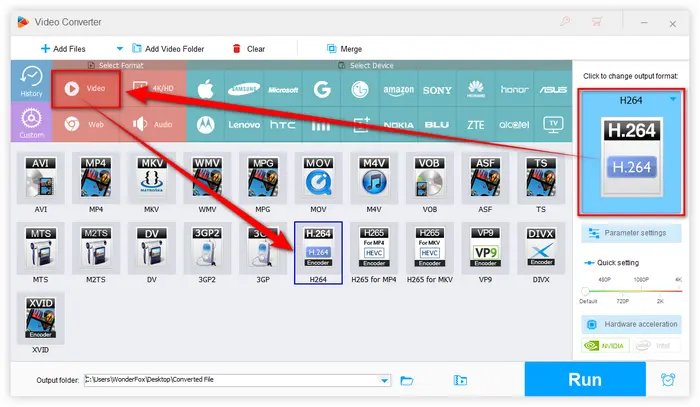Choose the Alcatel device brand
The height and width of the screenshot is (407, 700).
(x=514, y=125)
